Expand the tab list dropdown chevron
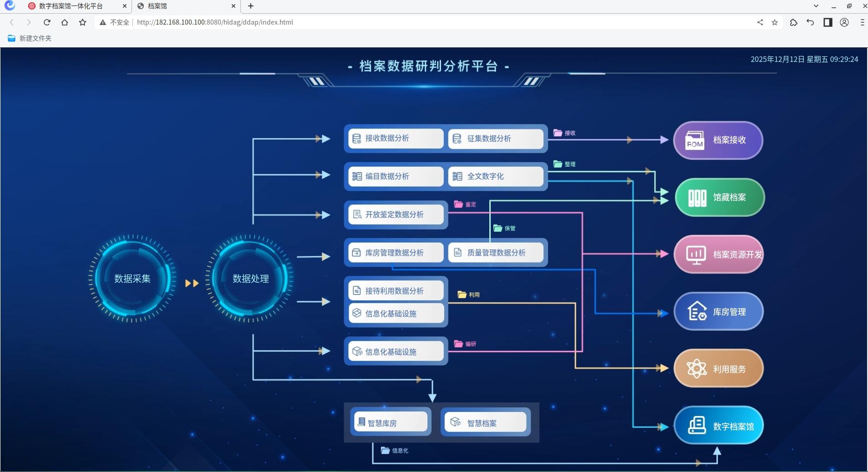The image size is (868, 472). (x=816, y=6)
